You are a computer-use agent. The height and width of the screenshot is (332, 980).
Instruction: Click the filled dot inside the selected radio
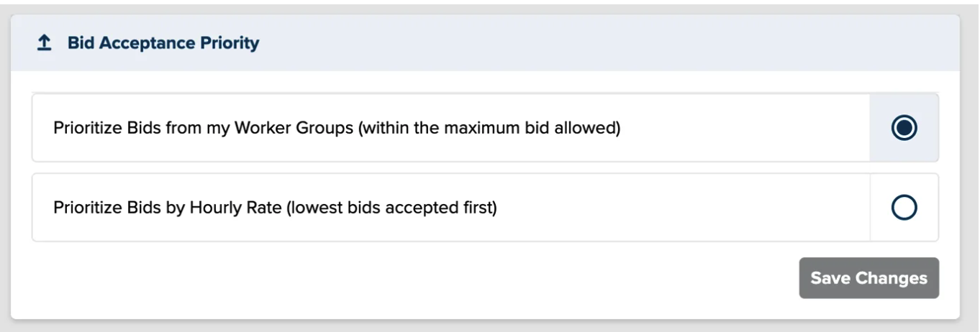pyautogui.click(x=904, y=128)
